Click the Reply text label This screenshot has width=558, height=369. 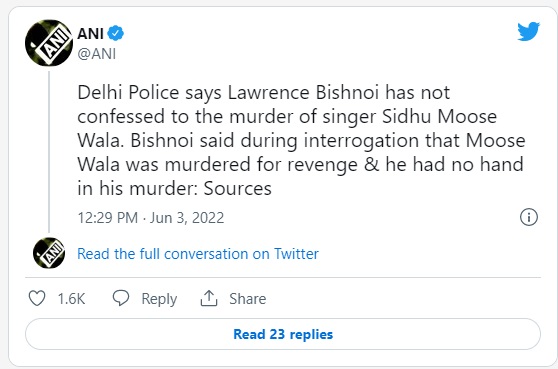point(159,299)
